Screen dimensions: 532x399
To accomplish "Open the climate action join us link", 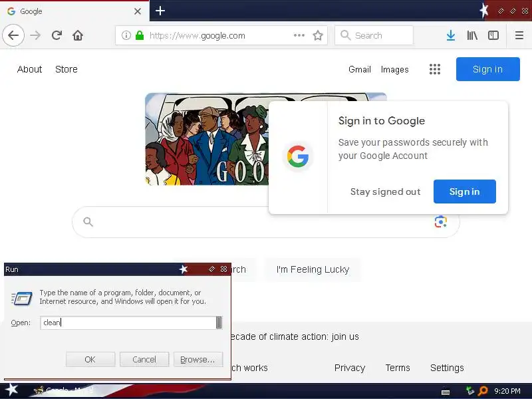I will pyautogui.click(x=294, y=336).
